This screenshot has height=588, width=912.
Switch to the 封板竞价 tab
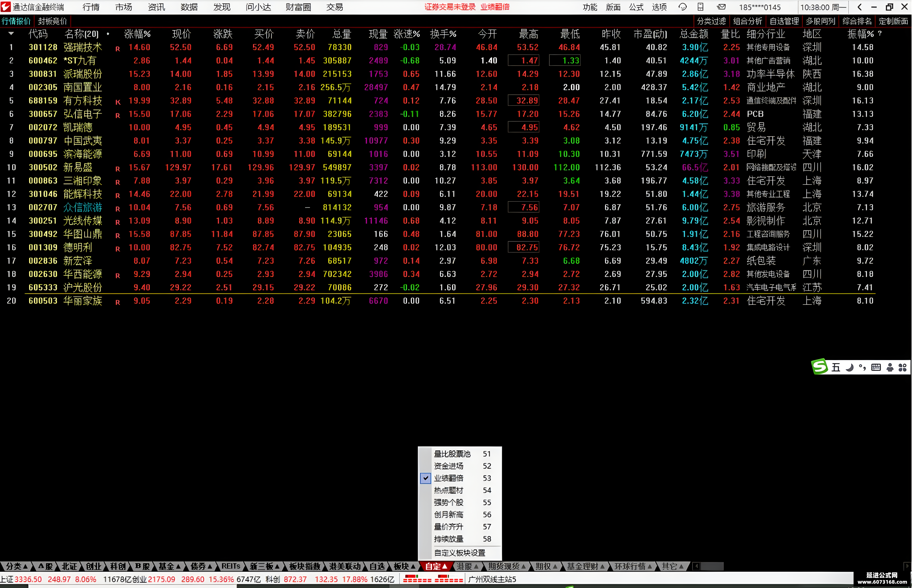[52, 21]
